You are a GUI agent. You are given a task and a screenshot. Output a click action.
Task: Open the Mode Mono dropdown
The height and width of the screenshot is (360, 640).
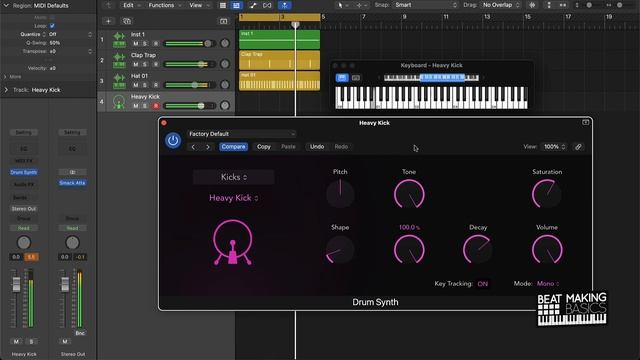[548, 284]
